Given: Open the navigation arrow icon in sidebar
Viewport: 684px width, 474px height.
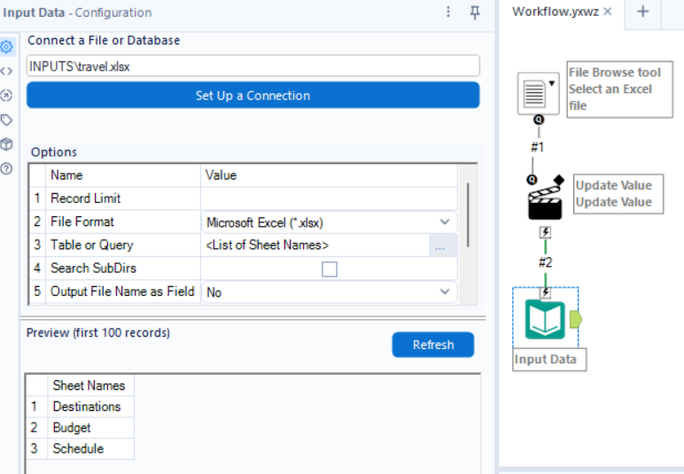Looking at the screenshot, I should [7, 95].
